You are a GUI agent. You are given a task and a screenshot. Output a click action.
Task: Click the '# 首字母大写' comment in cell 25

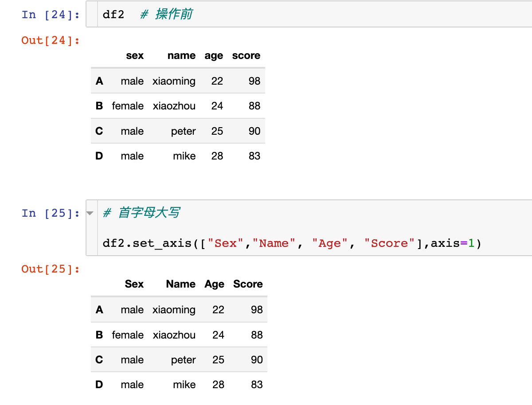pos(141,213)
